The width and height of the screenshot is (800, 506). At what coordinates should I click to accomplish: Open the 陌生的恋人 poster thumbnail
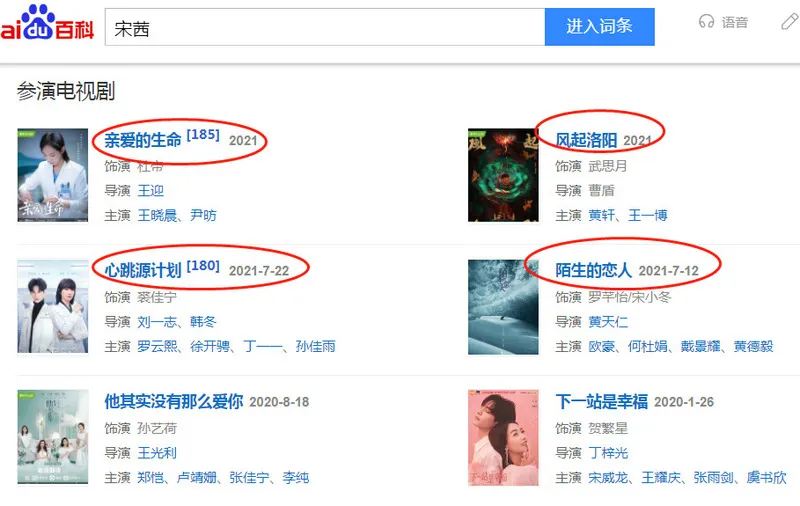(503, 307)
